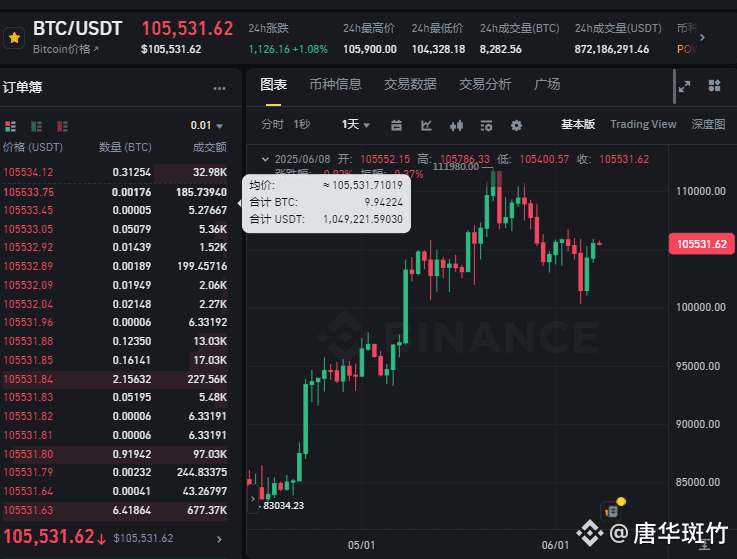Switch to the 图表 tab
Screen dimensions: 737x559
274,85
